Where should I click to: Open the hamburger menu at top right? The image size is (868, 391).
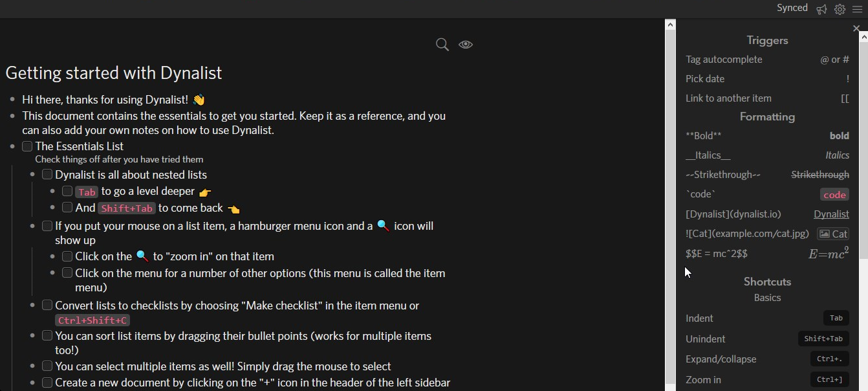pos(857,9)
